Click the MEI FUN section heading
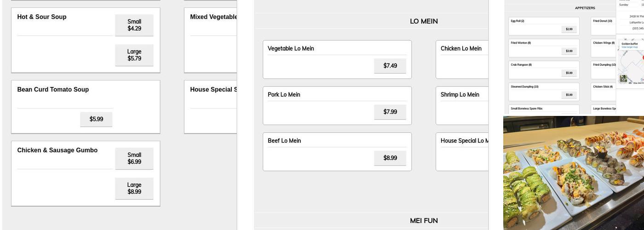 (424, 220)
